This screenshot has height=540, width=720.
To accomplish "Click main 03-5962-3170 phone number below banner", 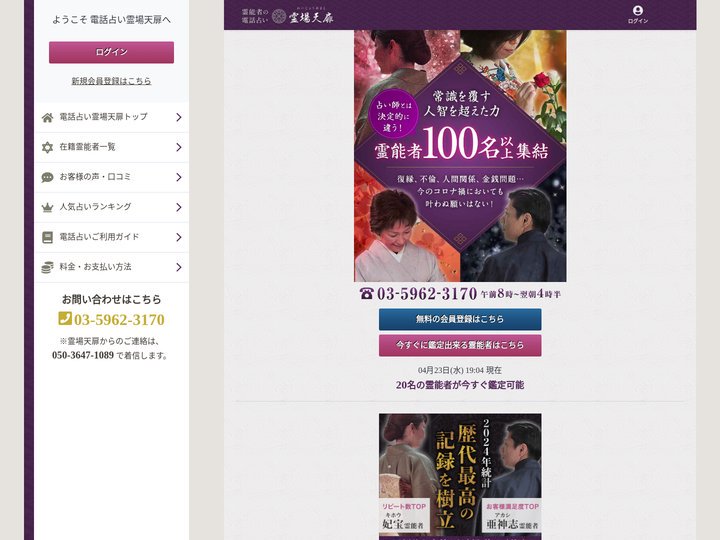I will click(x=427, y=293).
